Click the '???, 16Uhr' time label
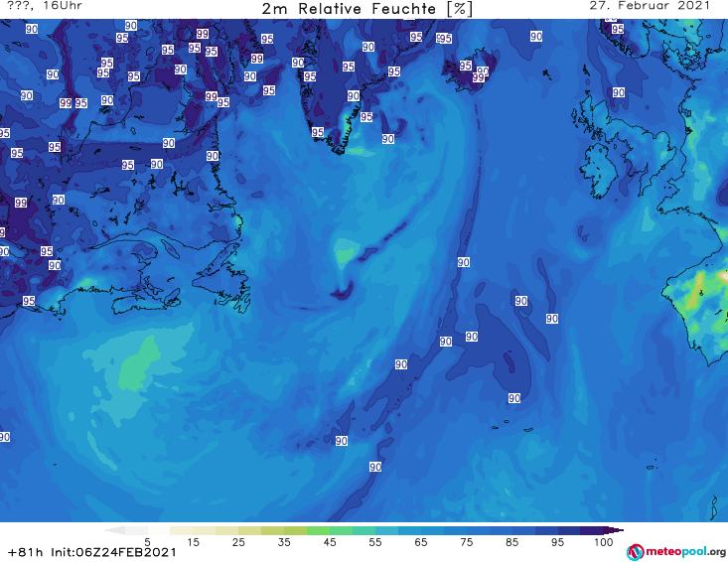Viewport: 728px width, 562px height. point(45,6)
